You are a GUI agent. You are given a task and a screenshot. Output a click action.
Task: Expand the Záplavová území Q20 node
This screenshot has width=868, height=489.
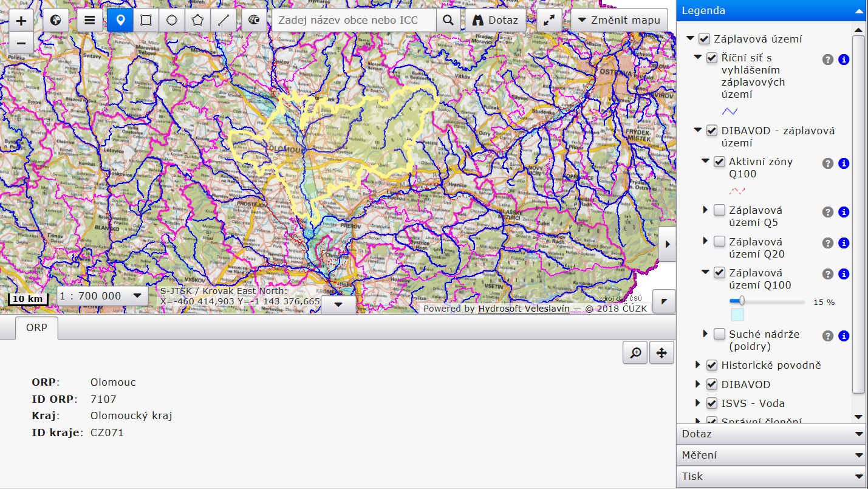705,241
